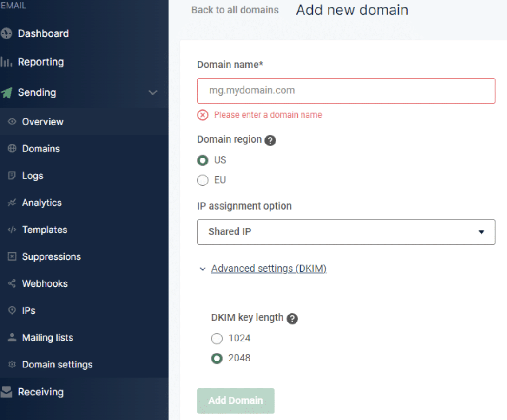Click the Receiving envelope icon
Image resolution: width=507 pixels, height=420 pixels.
coord(7,392)
